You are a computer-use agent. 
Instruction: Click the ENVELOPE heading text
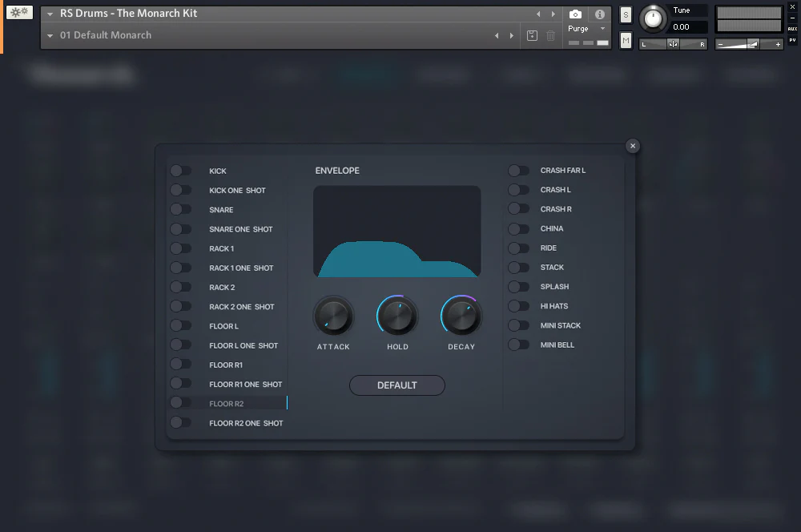tap(337, 171)
